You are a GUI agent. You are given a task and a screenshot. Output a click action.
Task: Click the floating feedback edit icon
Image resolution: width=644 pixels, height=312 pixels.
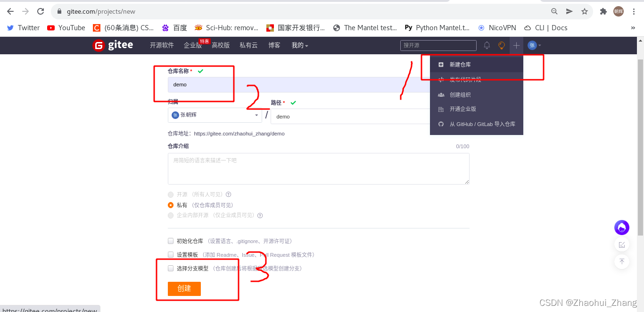622,245
